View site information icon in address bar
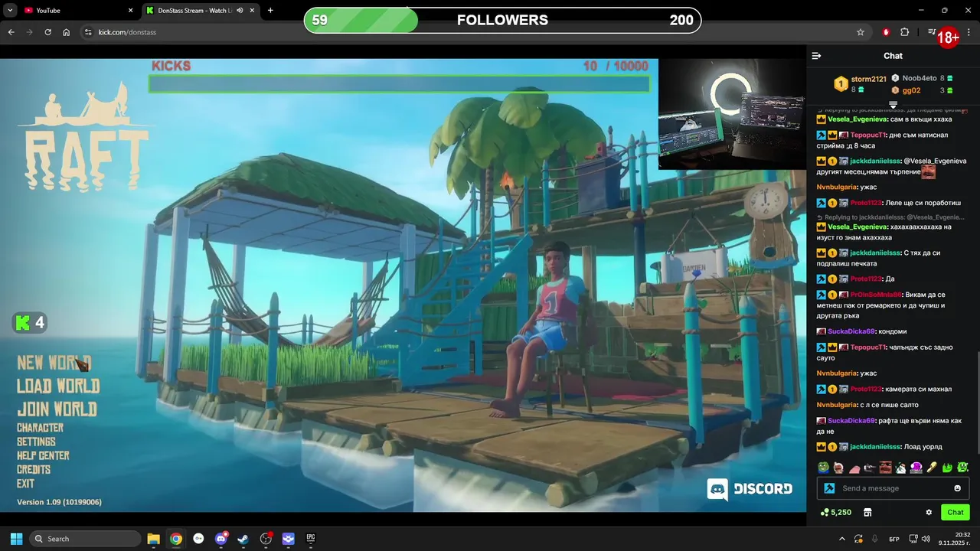This screenshot has width=980, height=551. click(x=88, y=32)
